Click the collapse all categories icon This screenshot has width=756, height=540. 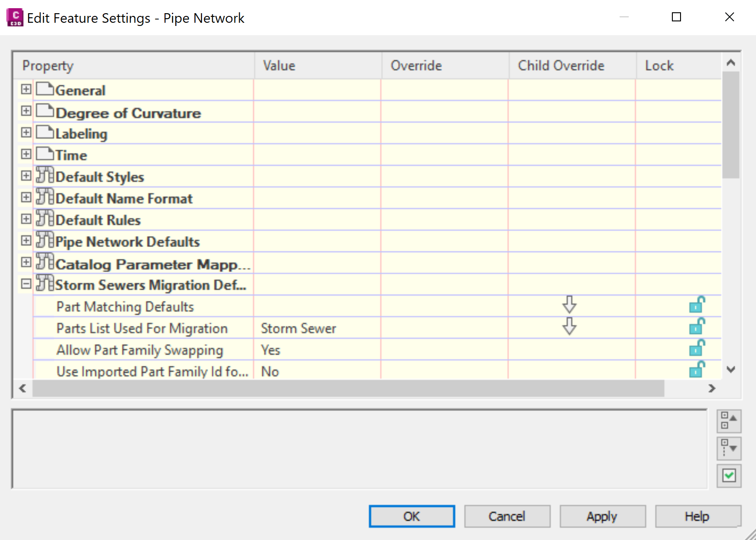(x=729, y=421)
